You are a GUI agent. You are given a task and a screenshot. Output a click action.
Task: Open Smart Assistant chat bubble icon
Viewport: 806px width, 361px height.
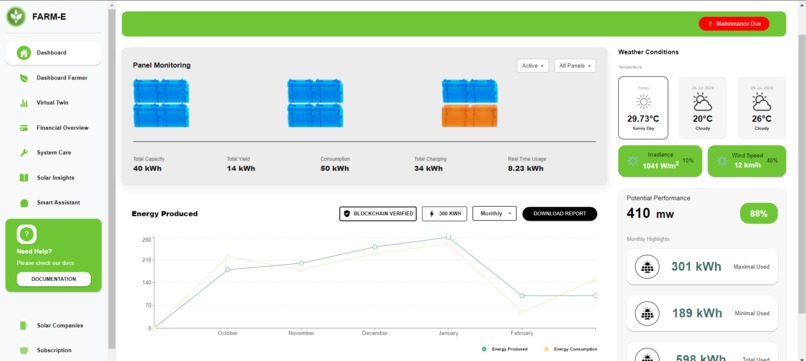[x=24, y=203]
